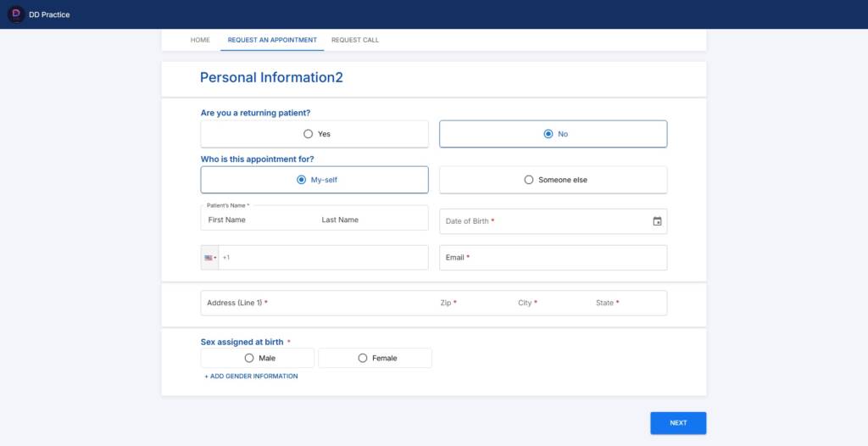Focus the Zip code field
Screen dimensions: 868x446
(x=470, y=303)
